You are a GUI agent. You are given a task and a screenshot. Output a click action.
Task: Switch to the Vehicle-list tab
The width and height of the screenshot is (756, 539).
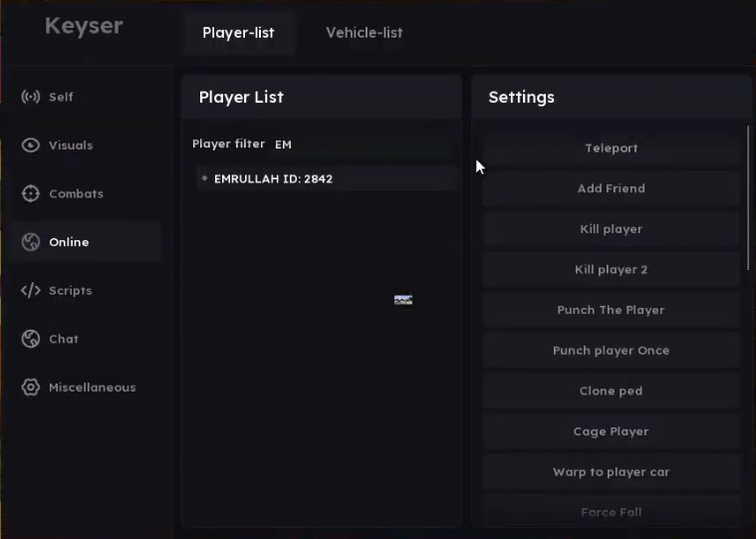point(364,33)
